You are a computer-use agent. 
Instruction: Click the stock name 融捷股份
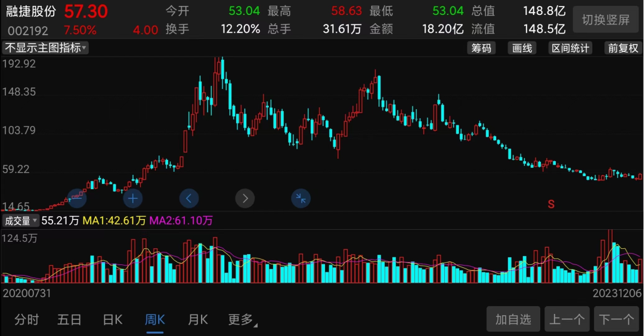[31, 11]
